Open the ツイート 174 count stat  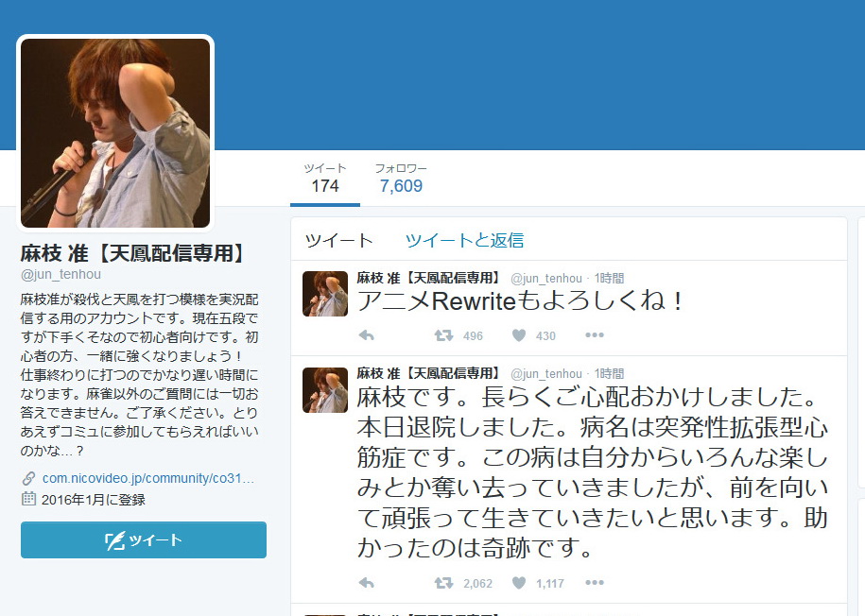(324, 178)
